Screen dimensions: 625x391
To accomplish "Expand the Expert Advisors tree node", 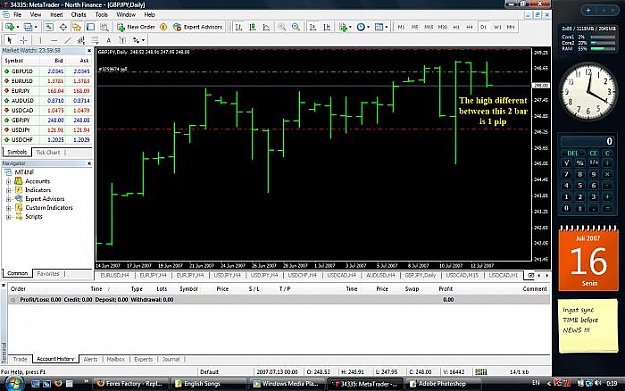I will pos(8,199).
